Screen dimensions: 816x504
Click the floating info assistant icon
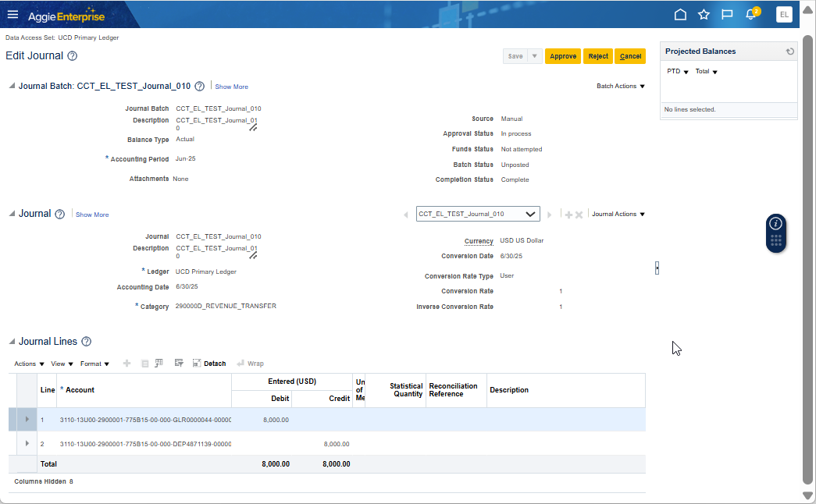775,223
